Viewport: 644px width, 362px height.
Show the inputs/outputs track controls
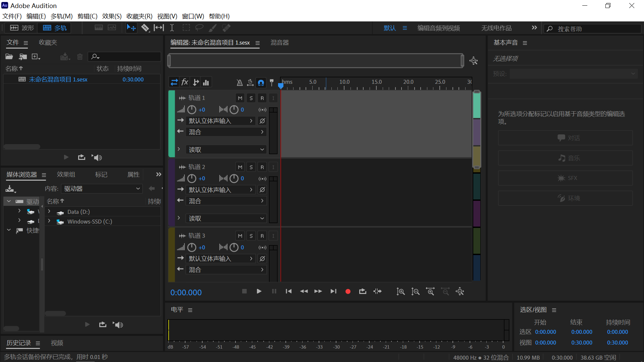tap(174, 82)
